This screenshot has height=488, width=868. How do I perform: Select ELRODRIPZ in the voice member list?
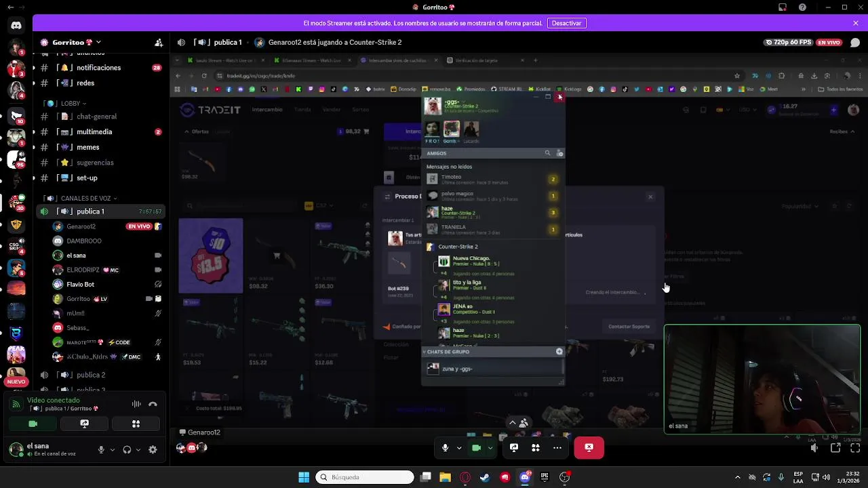107,270
